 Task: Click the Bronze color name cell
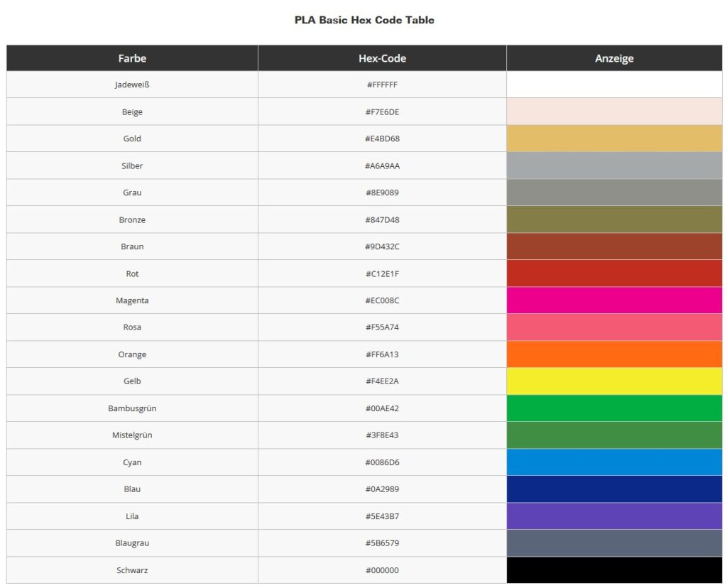[132, 220]
